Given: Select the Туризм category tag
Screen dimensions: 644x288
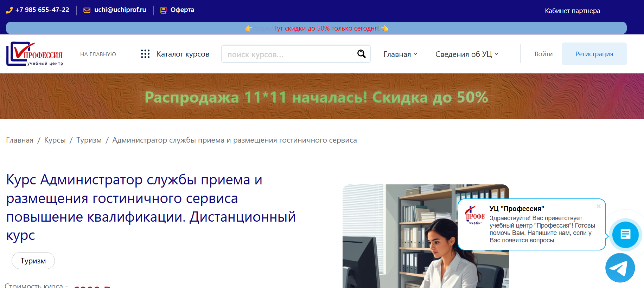Looking at the screenshot, I should point(33,261).
